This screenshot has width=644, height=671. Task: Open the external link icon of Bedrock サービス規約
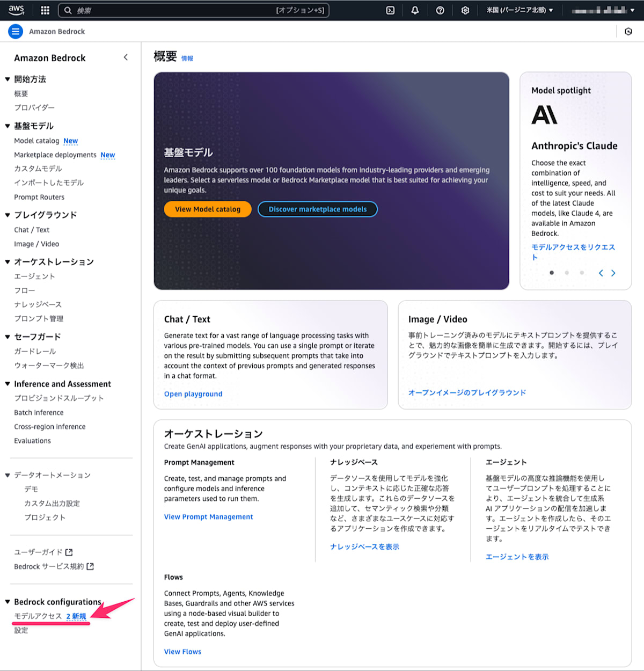pyautogui.click(x=90, y=566)
